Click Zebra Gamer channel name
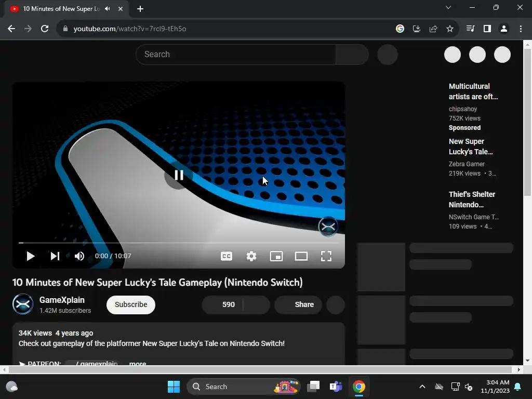Viewport: 532px width, 399px height. pyautogui.click(x=467, y=164)
